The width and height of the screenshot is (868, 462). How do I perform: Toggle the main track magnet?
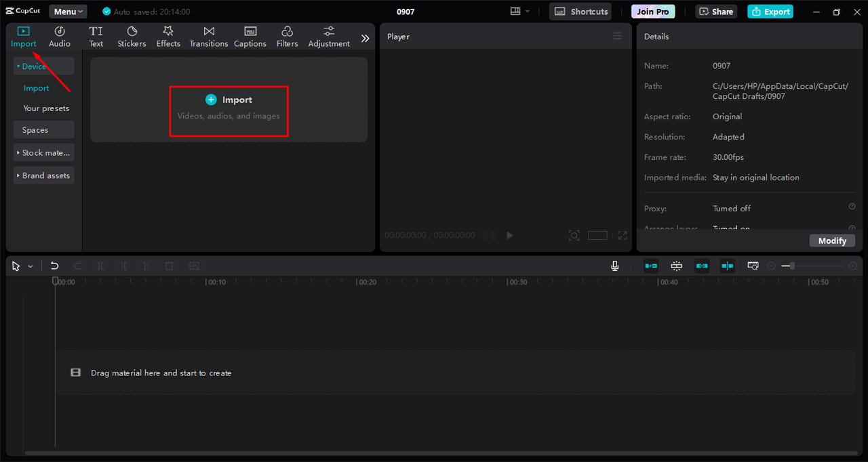pos(651,266)
